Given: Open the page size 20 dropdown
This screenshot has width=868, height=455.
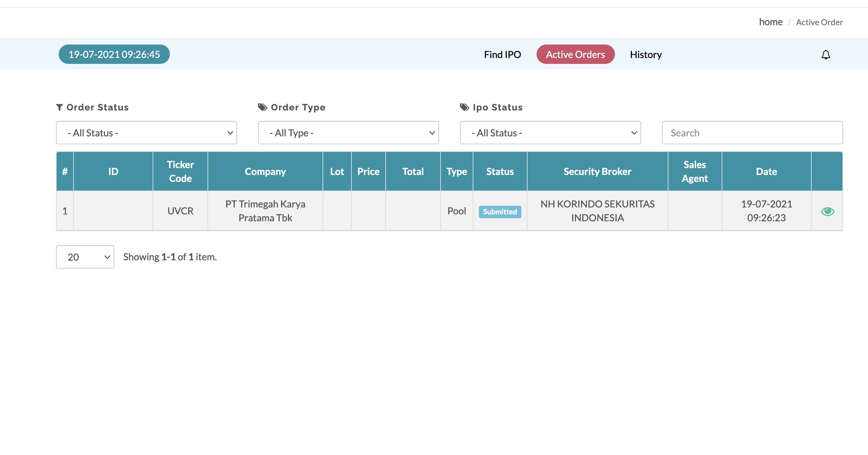Looking at the screenshot, I should coord(85,257).
